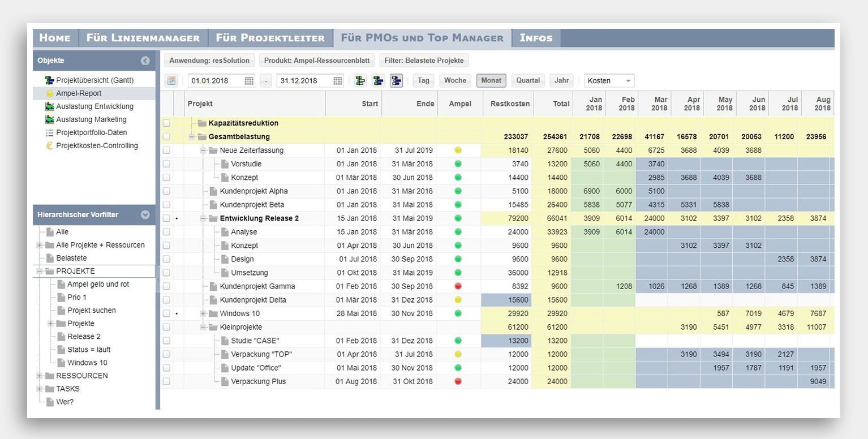Click the start date field 01.01.2018
Viewport: 868px width, 439px height.
click(x=216, y=81)
